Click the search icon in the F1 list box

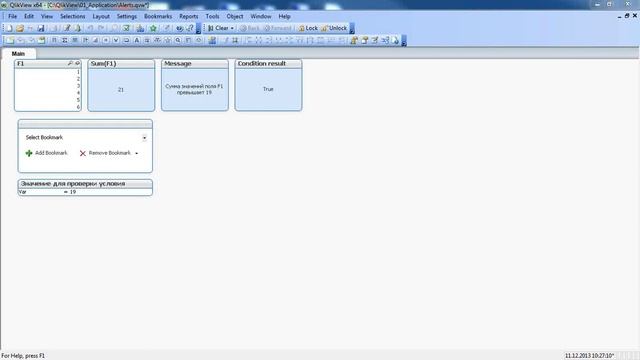pyautogui.click(x=70, y=63)
